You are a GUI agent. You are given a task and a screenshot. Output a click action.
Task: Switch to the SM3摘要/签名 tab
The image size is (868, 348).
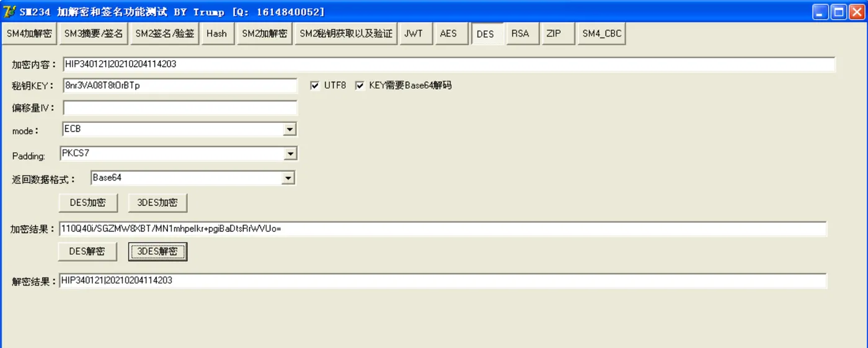94,34
